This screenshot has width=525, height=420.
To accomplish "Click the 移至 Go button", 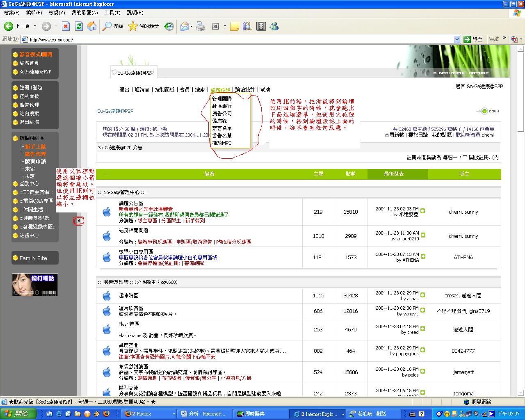I will 473,39.
